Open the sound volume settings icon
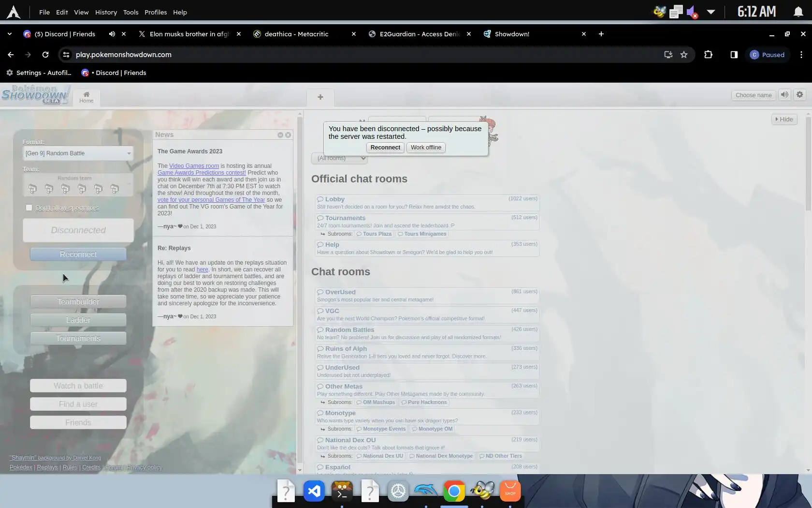The width and height of the screenshot is (812, 508). 784,95
